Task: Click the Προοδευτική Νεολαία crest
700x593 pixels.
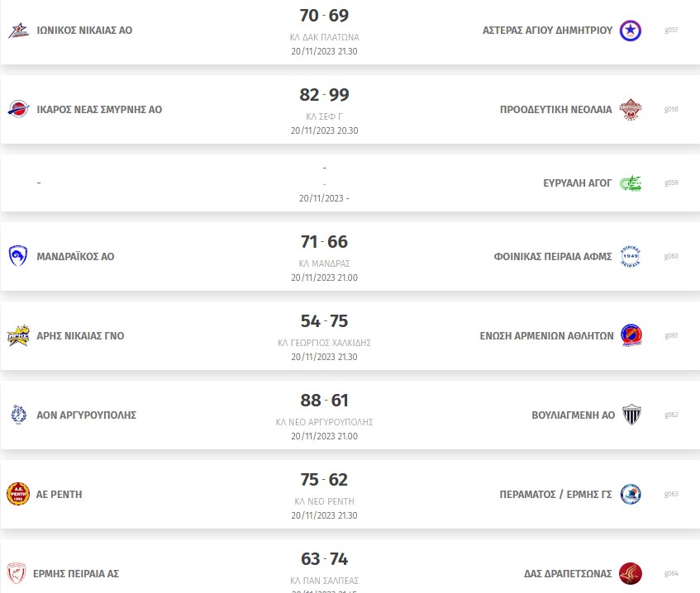Action: [631, 109]
